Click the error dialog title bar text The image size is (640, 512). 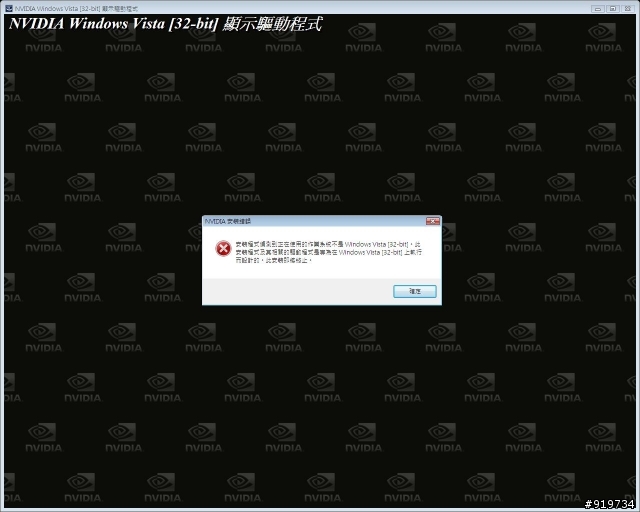tap(228, 221)
